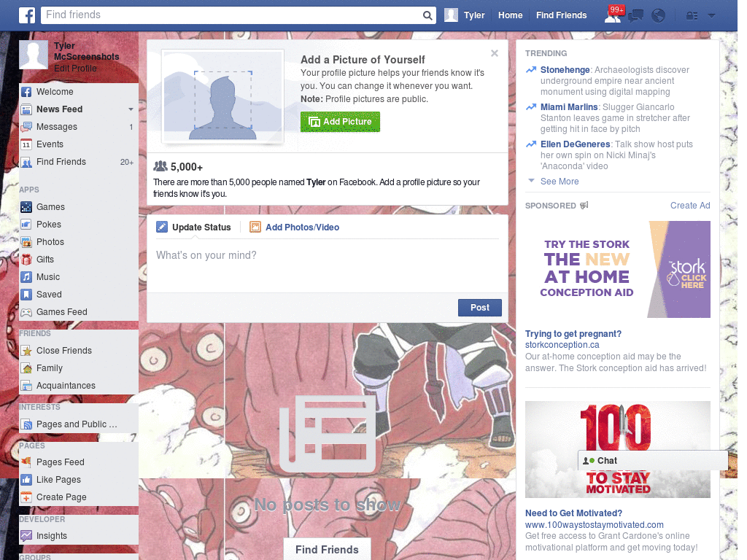Click the News Feed sidebar icon

tap(26, 109)
